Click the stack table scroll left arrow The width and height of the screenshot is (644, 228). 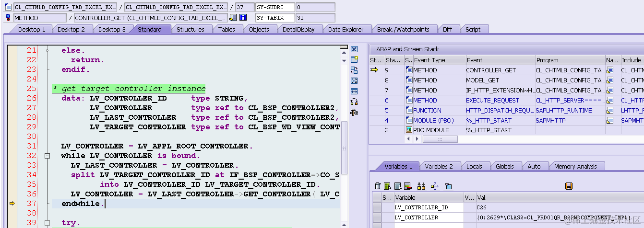pyautogui.click(x=408, y=139)
